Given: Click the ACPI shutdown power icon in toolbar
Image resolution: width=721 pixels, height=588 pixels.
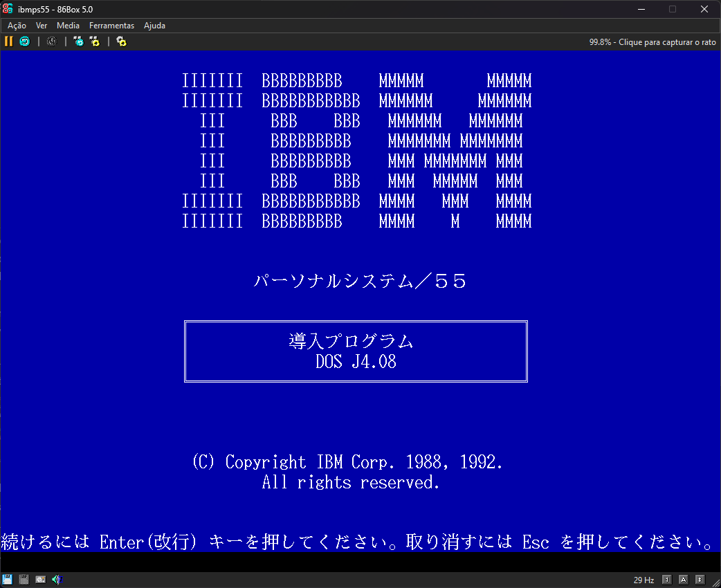Looking at the screenshot, I should click(x=51, y=42).
